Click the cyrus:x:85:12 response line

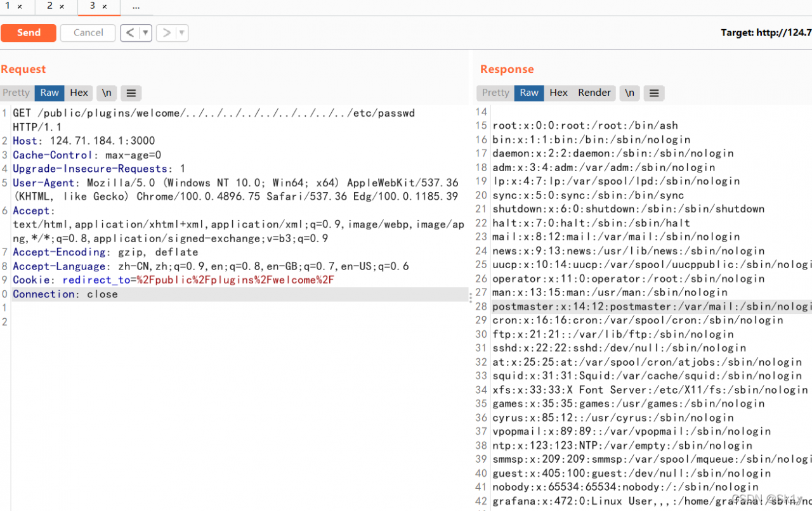click(x=613, y=418)
